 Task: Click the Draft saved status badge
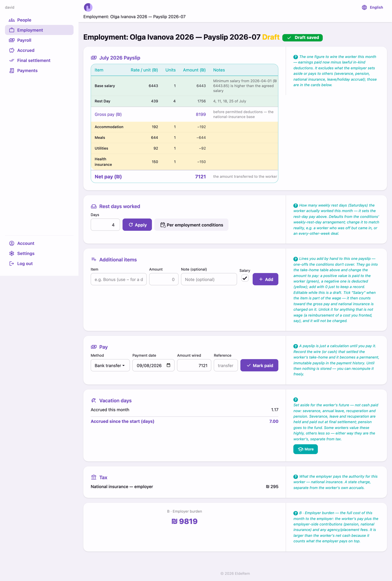pyautogui.click(x=303, y=37)
